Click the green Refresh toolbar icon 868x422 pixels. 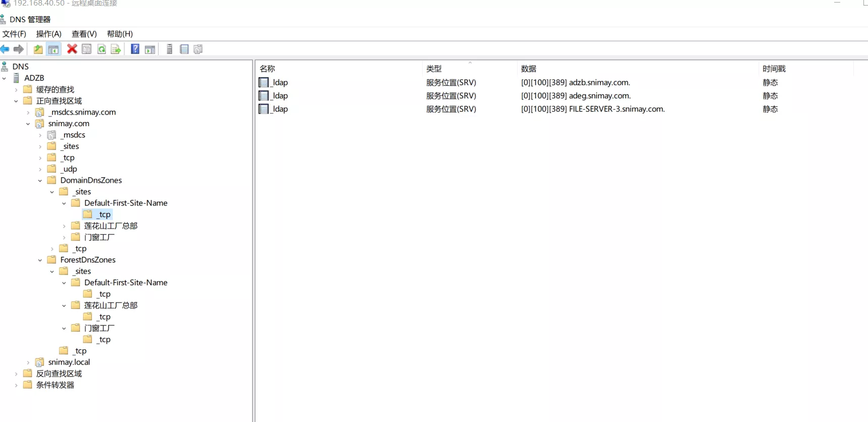tap(101, 49)
